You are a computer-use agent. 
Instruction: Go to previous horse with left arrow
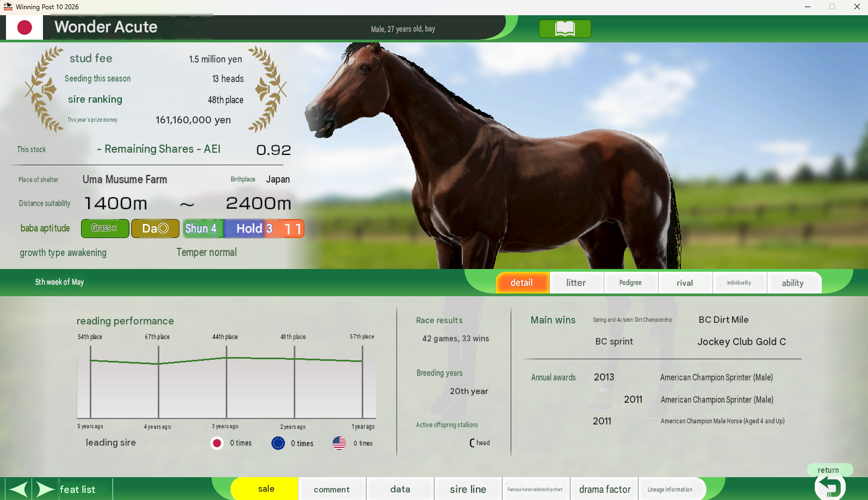point(18,489)
